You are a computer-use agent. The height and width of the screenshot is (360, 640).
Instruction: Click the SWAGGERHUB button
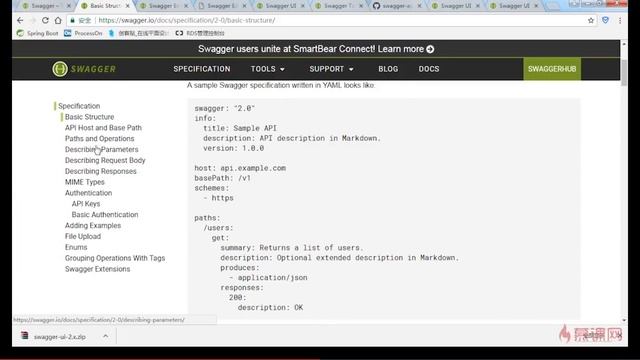[552, 69]
